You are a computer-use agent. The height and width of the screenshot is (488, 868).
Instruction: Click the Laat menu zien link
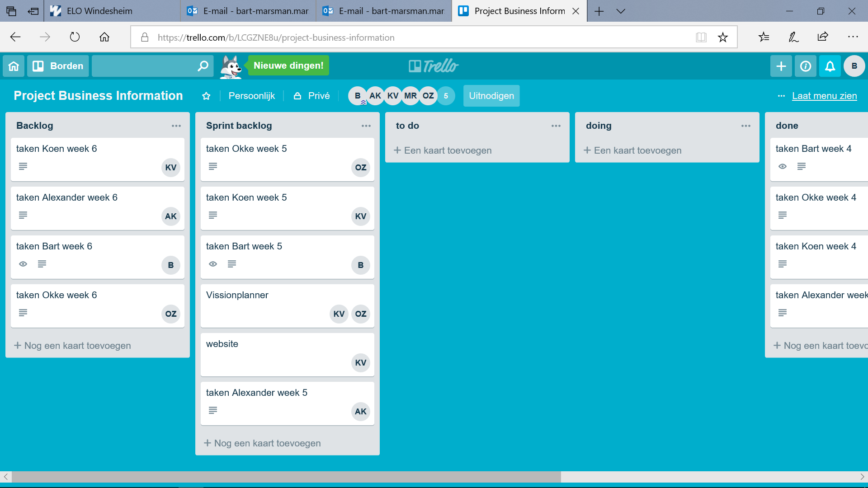[x=824, y=96]
